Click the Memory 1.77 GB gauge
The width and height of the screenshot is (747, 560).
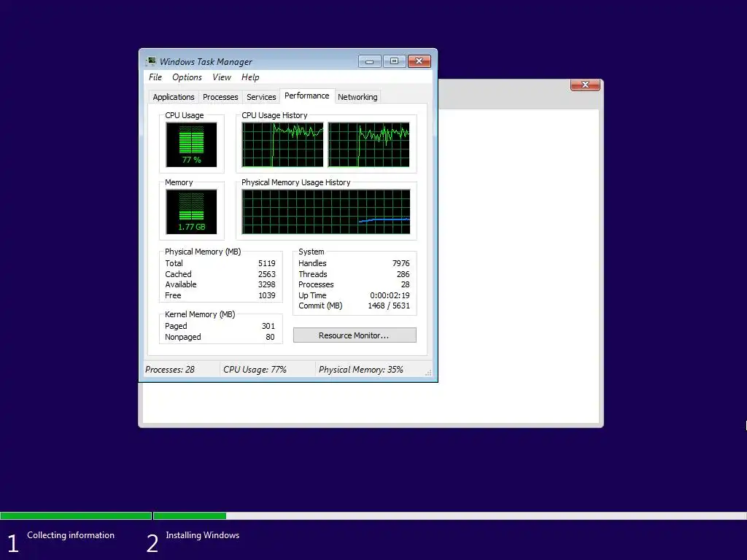191,212
